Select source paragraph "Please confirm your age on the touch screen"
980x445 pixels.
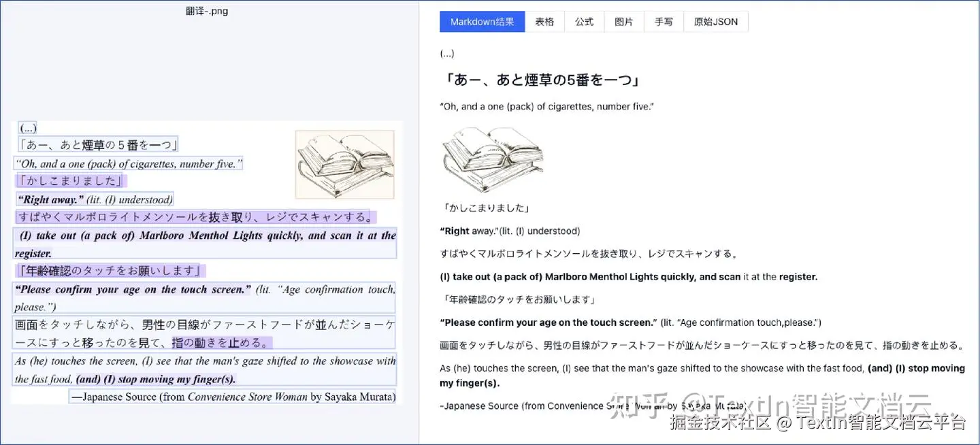205,298
